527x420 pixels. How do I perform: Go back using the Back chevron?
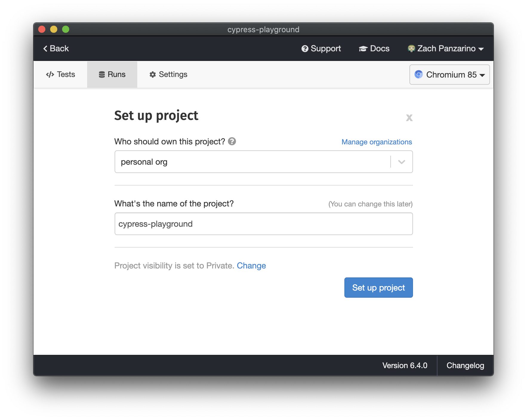coord(56,49)
